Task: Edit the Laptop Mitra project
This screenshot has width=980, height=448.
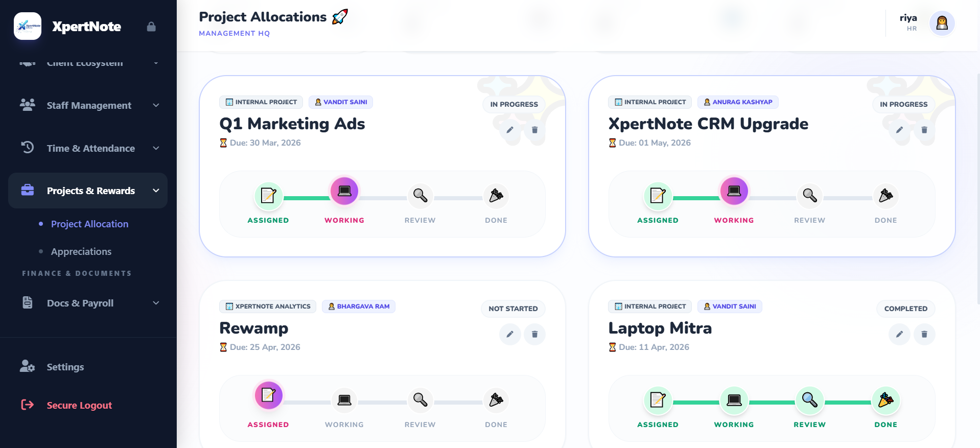Action: (899, 334)
